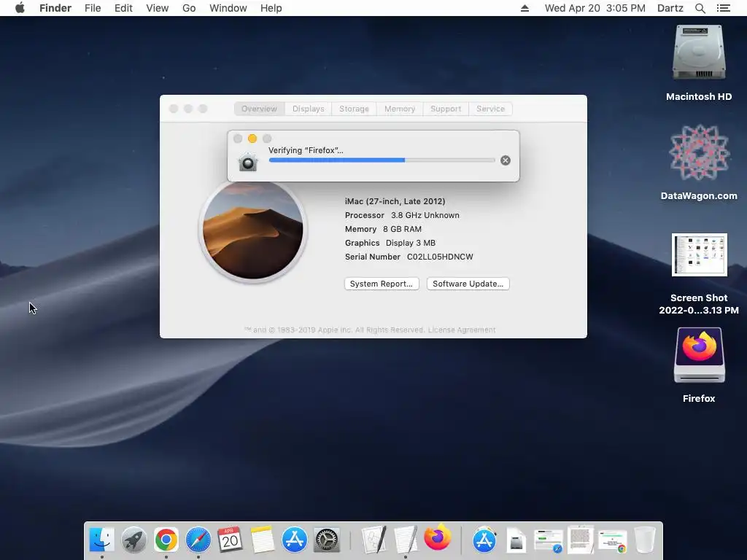
Task: Click the Memory 8 GB RAM line
Action: pos(383,229)
